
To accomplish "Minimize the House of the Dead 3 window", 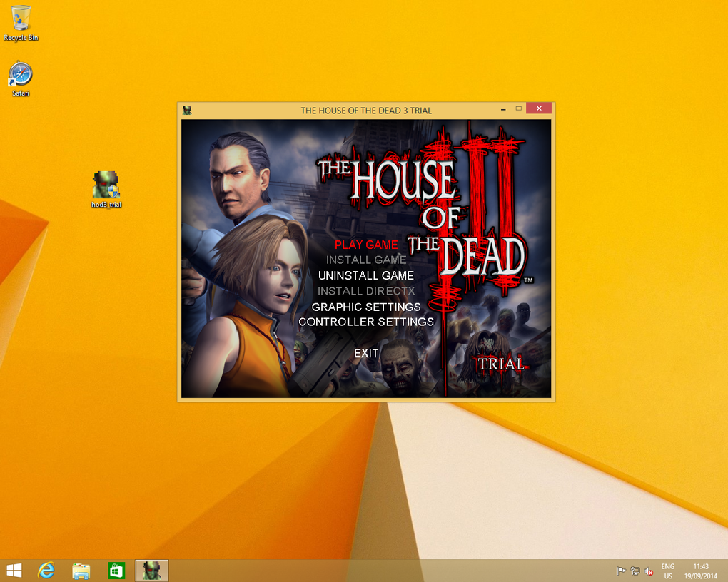I will click(x=503, y=108).
